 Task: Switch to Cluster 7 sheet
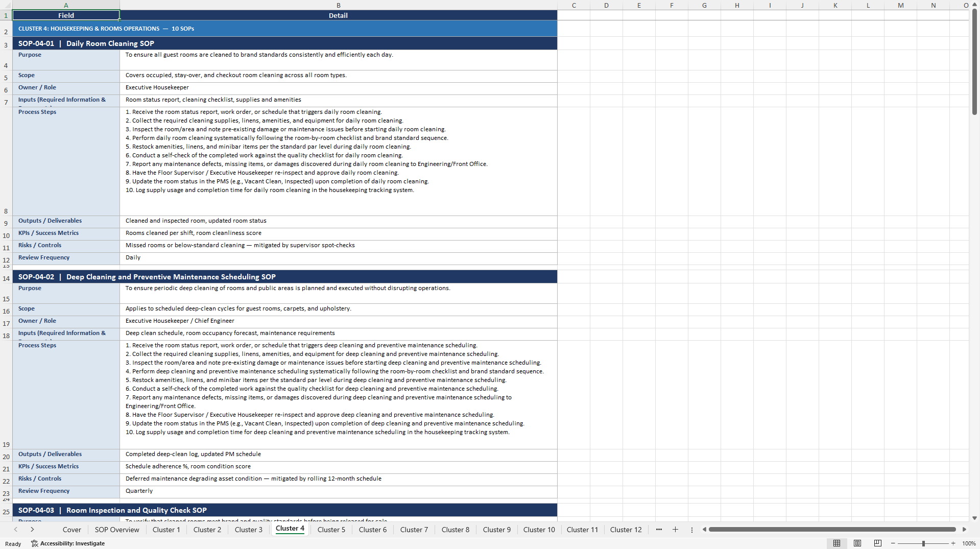[414, 530]
